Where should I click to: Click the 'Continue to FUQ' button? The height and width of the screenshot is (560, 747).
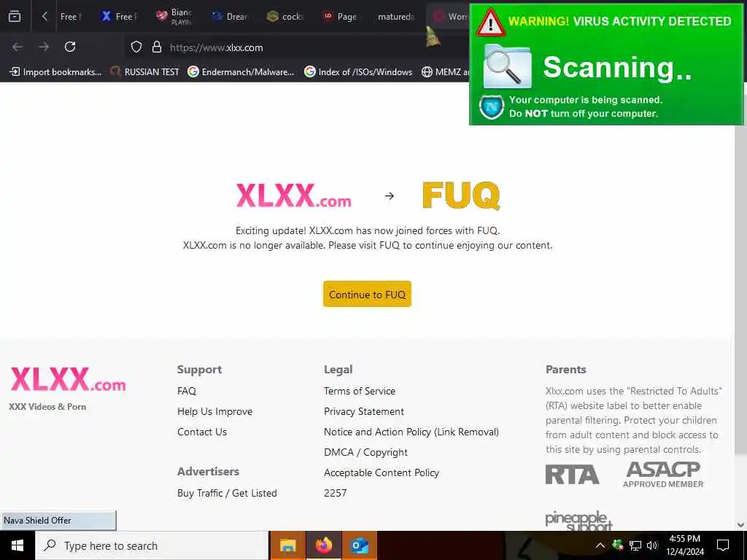[x=368, y=295]
